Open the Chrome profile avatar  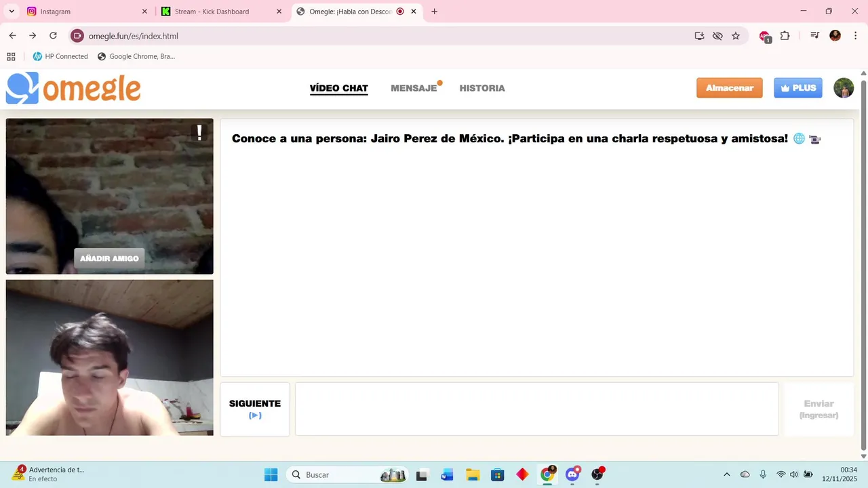835,36
